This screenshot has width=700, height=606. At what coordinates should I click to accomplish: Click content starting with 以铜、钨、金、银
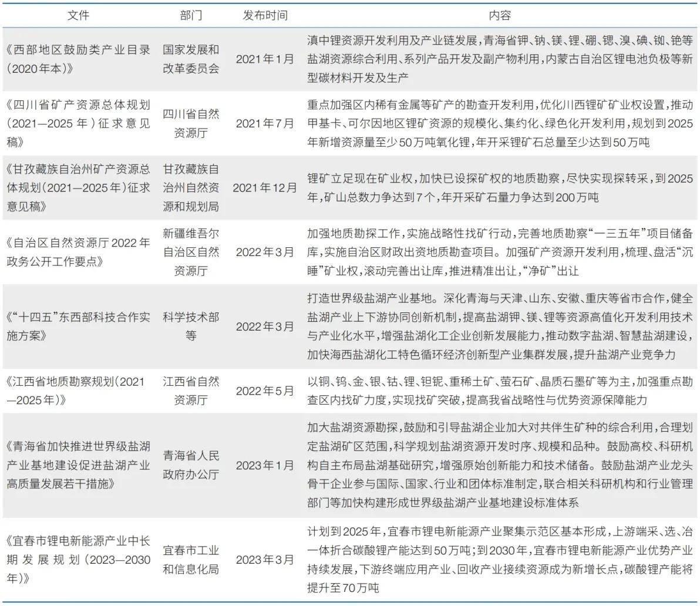pos(500,391)
